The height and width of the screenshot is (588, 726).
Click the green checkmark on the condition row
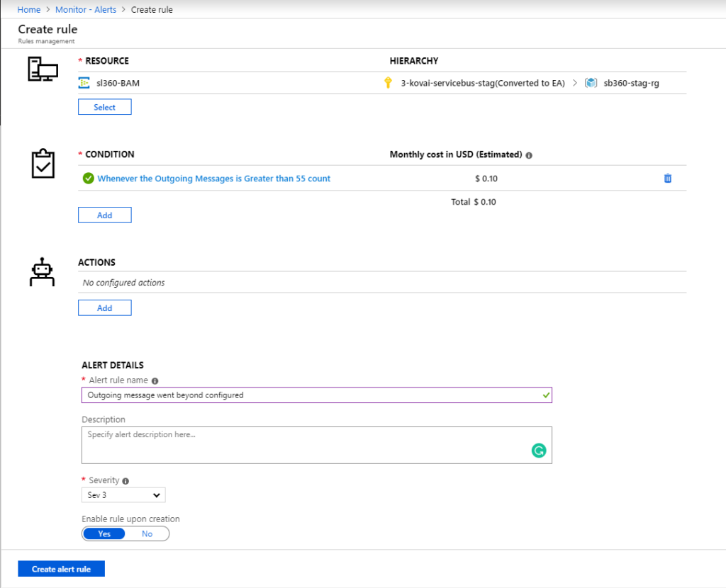click(x=89, y=179)
